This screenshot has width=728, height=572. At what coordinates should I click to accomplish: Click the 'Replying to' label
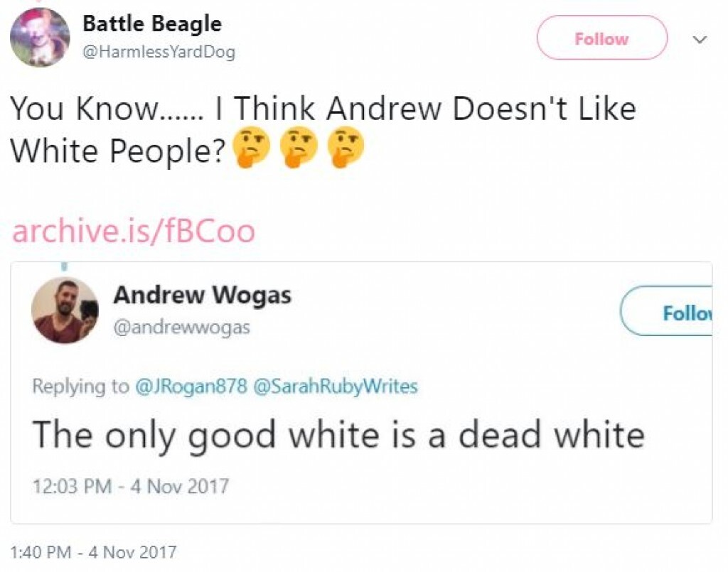[x=81, y=387]
